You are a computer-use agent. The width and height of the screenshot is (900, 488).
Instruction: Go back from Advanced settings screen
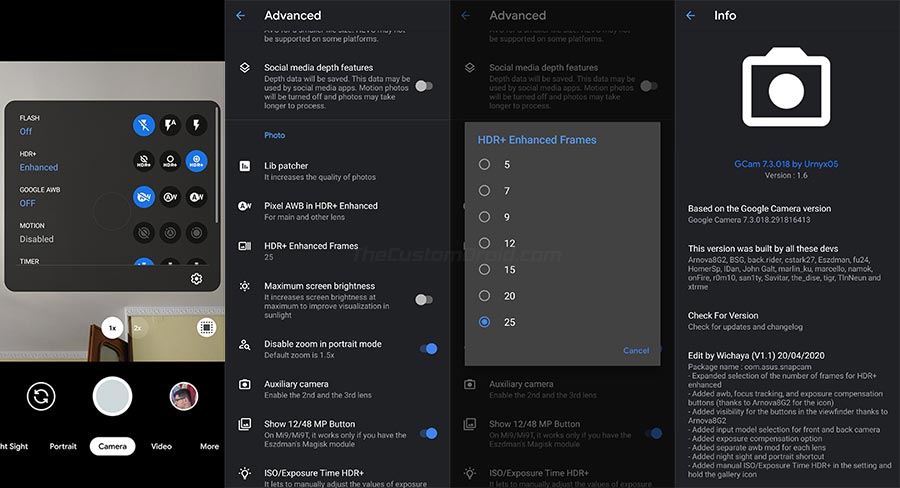tap(240, 16)
